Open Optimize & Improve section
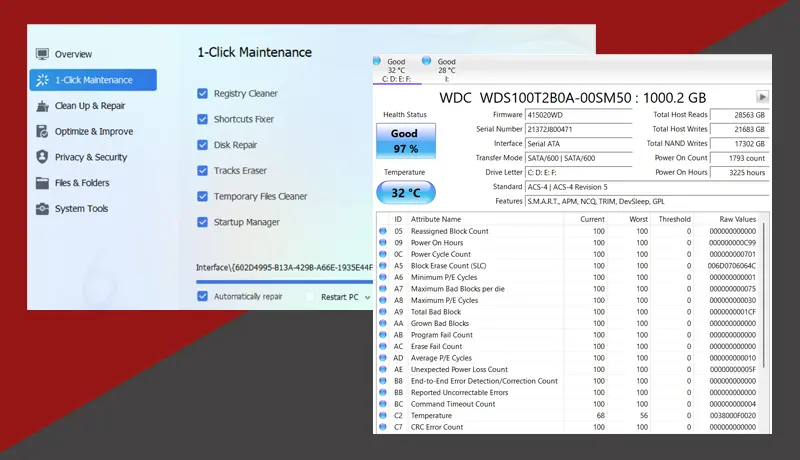Image resolution: width=800 pixels, height=460 pixels. pos(93,132)
